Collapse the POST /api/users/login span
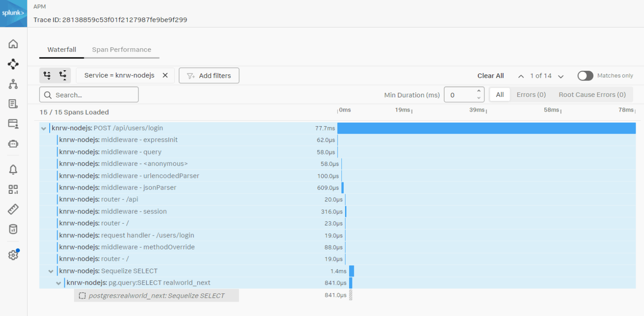 coord(44,128)
